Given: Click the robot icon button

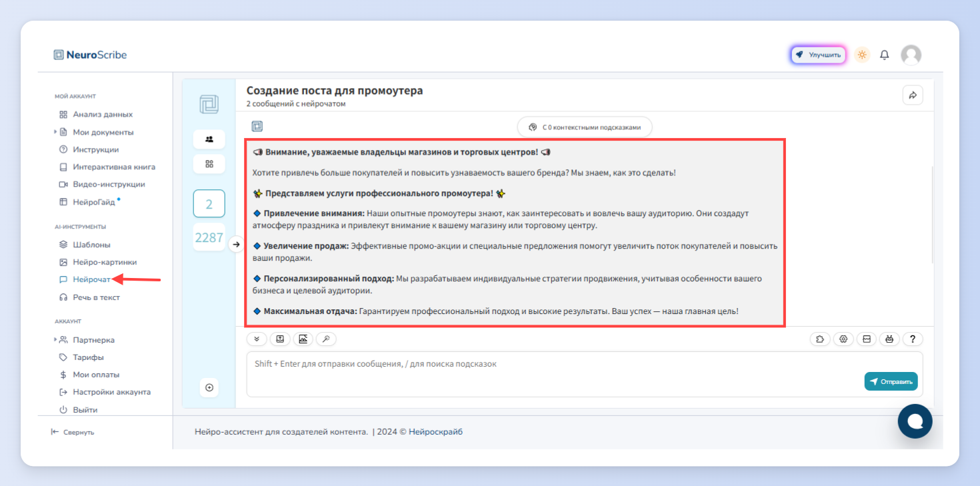Looking at the screenshot, I should (x=889, y=339).
